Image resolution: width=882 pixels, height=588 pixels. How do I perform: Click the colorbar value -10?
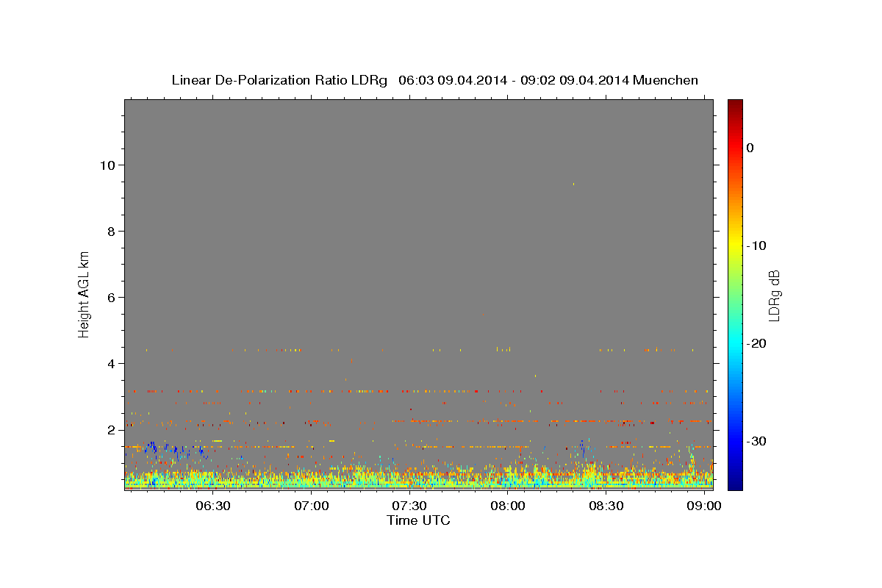[757, 245]
